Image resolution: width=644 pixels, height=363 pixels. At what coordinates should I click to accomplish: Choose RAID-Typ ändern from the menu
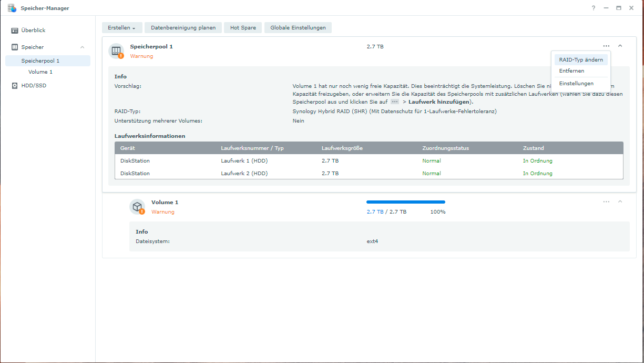point(581,60)
